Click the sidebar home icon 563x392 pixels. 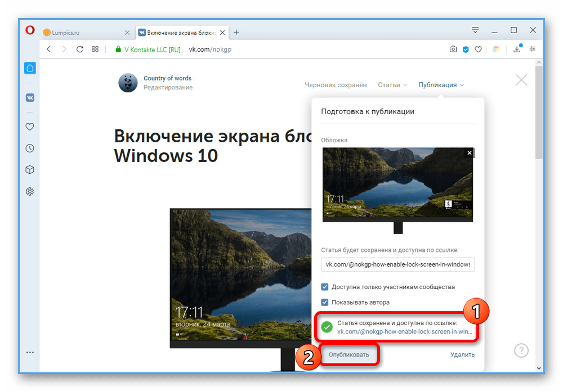coord(30,68)
